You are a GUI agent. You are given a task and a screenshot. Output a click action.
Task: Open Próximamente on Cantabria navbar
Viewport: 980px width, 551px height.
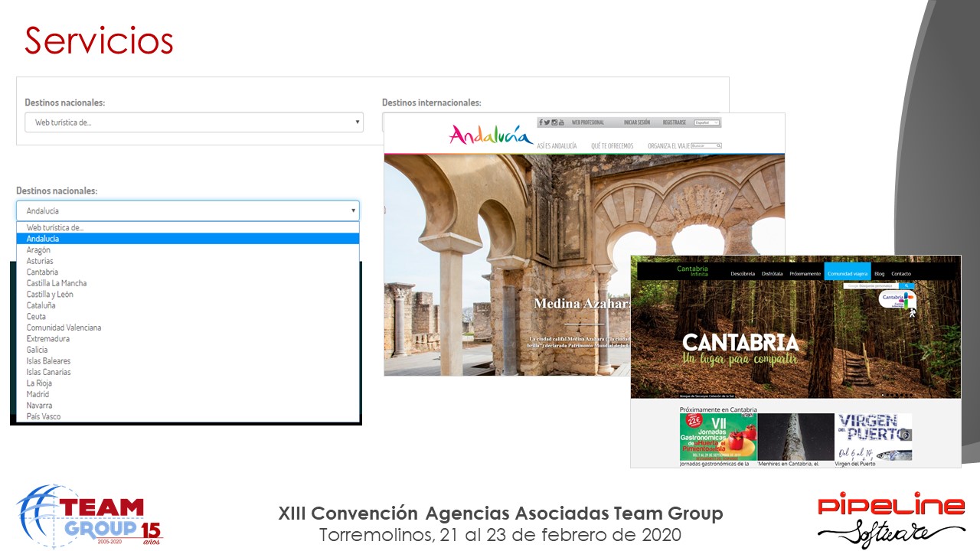pyautogui.click(x=805, y=274)
